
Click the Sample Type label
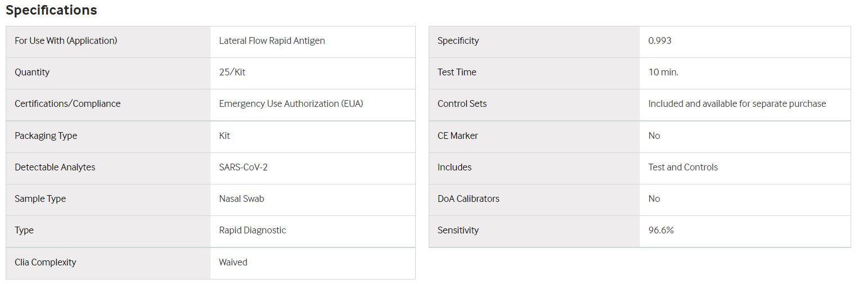coord(40,199)
